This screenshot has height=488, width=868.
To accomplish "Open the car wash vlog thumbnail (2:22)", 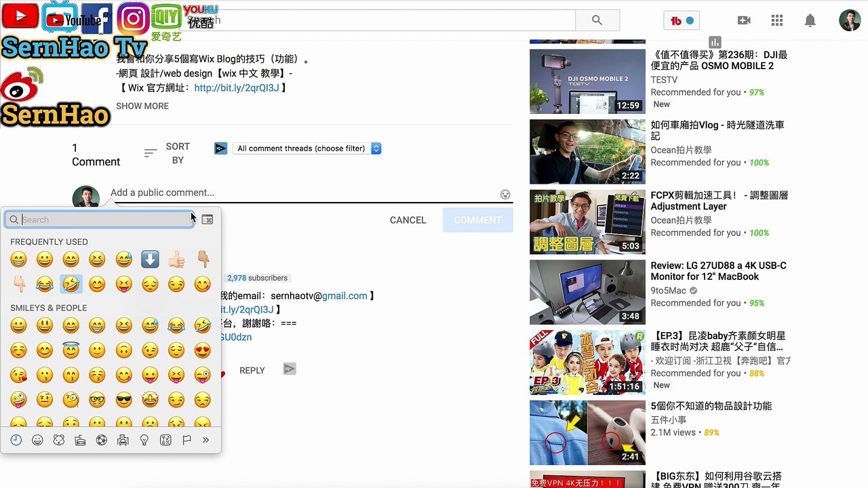I will pyautogui.click(x=587, y=152).
